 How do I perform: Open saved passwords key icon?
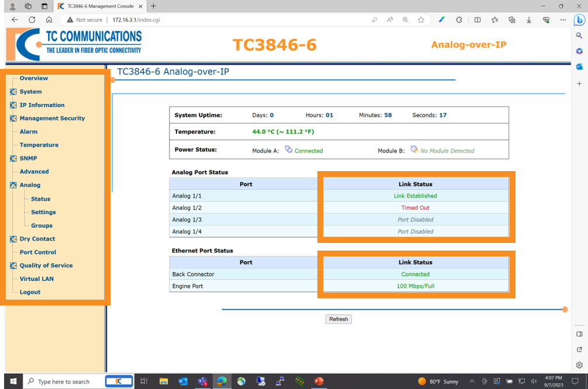point(374,19)
